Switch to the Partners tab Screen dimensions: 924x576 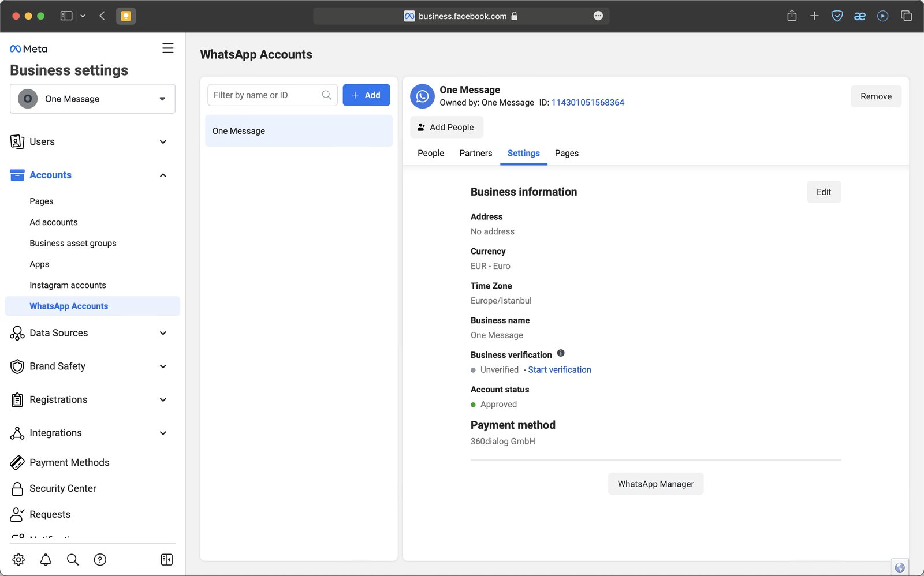476,154
